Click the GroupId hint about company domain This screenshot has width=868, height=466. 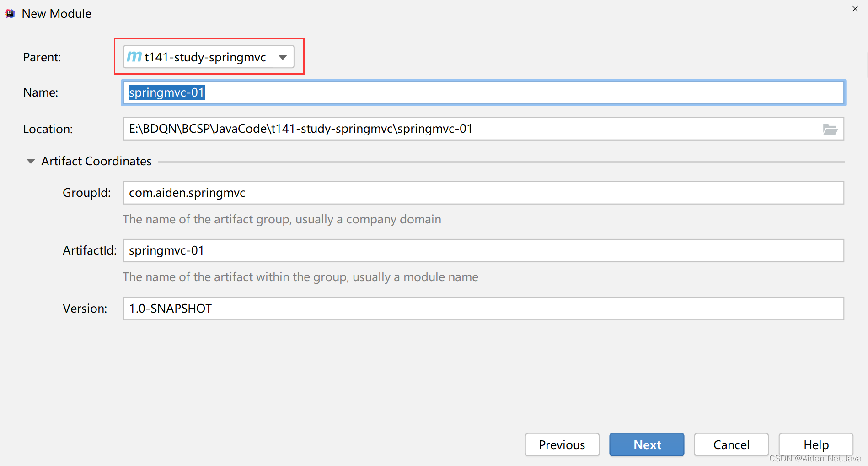point(282,219)
